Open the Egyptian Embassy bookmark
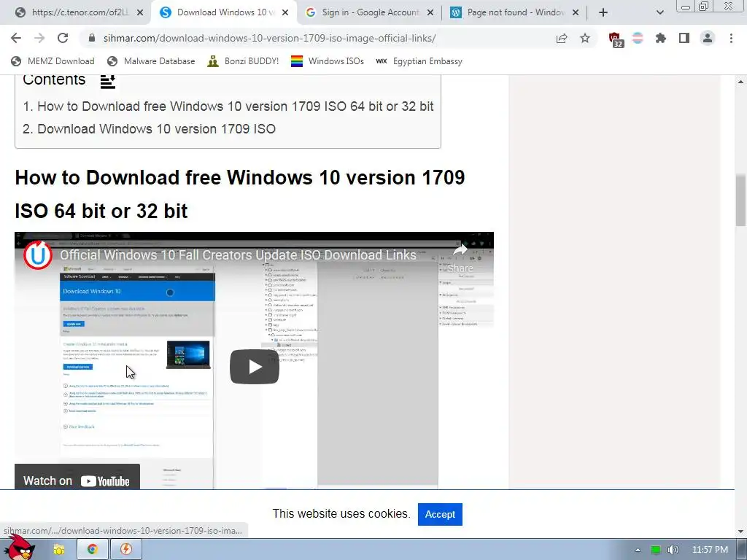This screenshot has height=560, width=747. point(419,61)
